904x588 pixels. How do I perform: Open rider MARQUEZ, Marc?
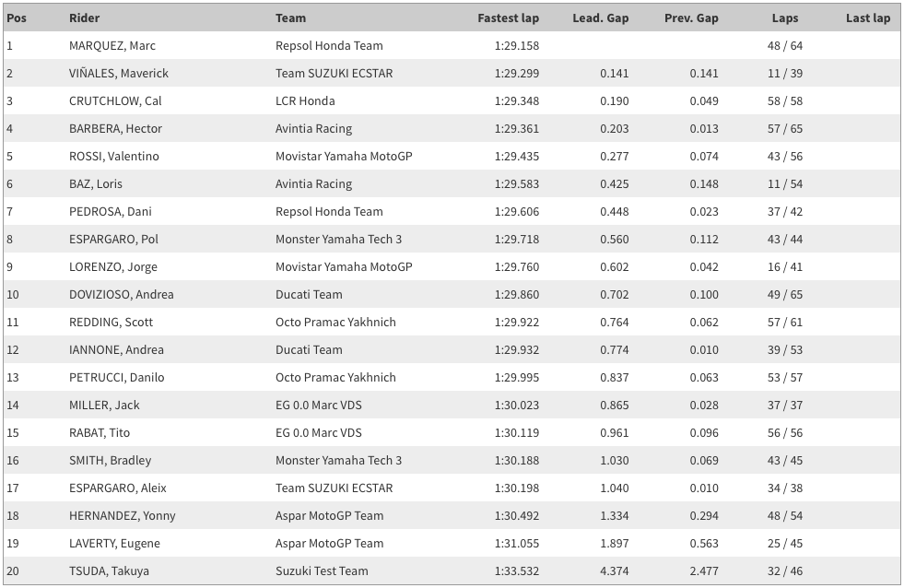[112, 45]
